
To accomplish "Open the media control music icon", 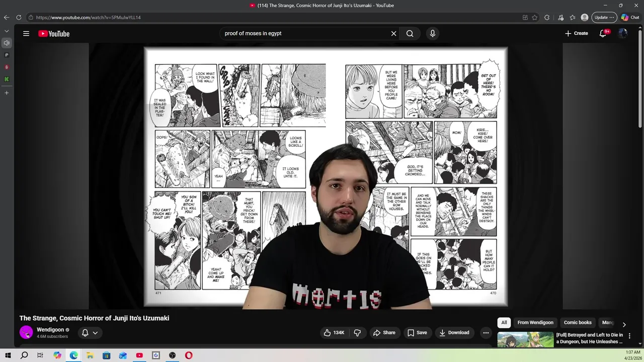I will pos(560,17).
